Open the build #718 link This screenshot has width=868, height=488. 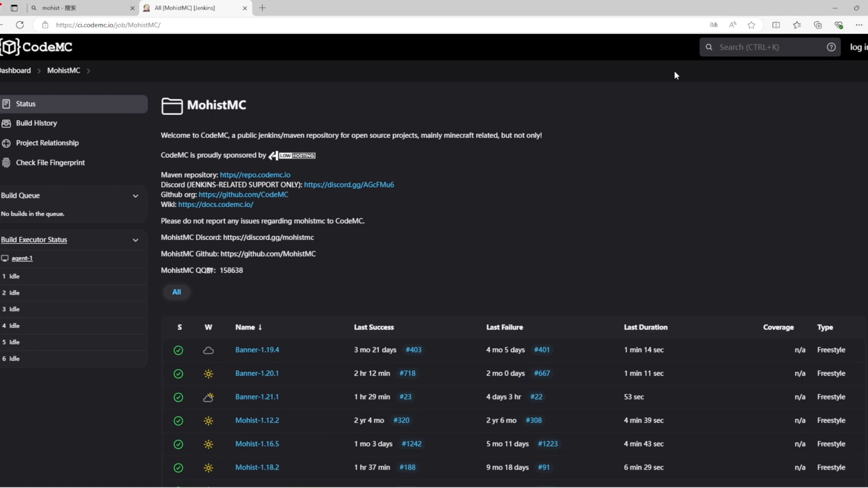point(407,373)
